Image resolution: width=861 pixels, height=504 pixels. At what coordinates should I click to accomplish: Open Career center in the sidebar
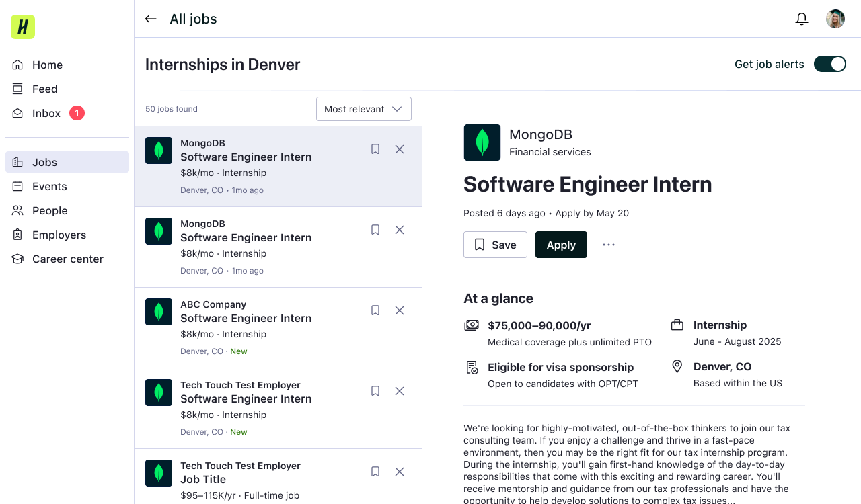pos(67,259)
